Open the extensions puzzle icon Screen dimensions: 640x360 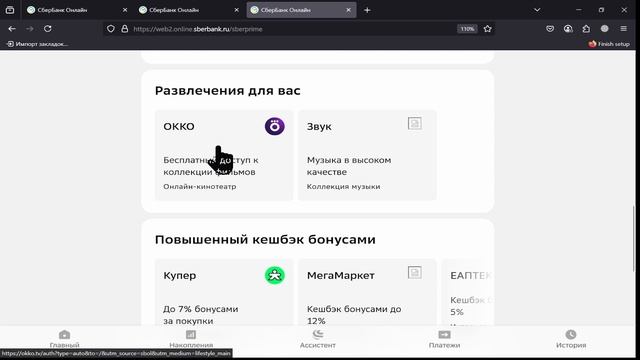pyautogui.click(x=586, y=29)
